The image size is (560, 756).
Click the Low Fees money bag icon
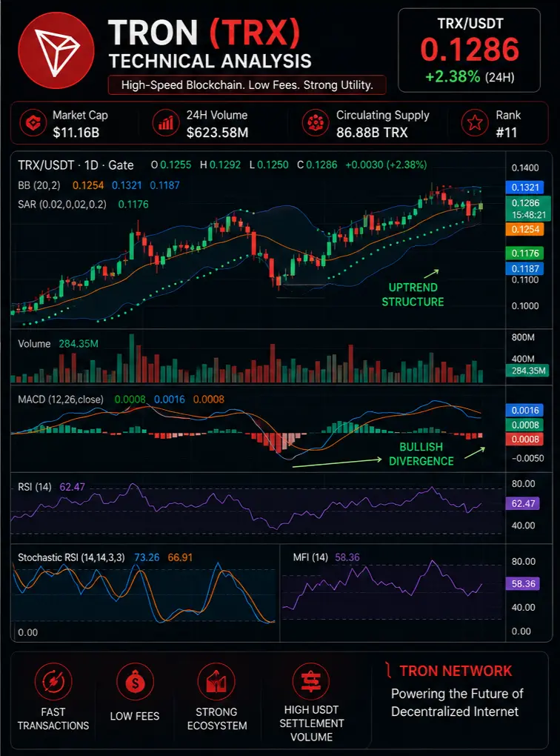click(135, 681)
